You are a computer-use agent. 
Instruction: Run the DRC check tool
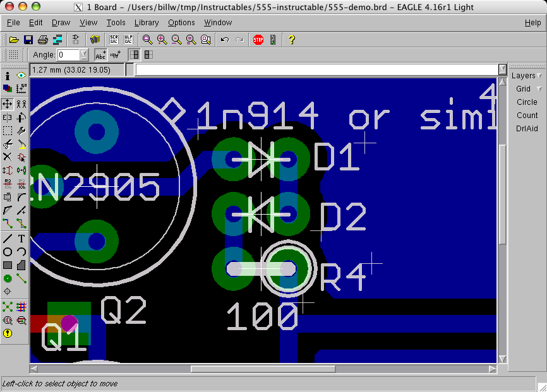pyautogui.click(x=21, y=320)
